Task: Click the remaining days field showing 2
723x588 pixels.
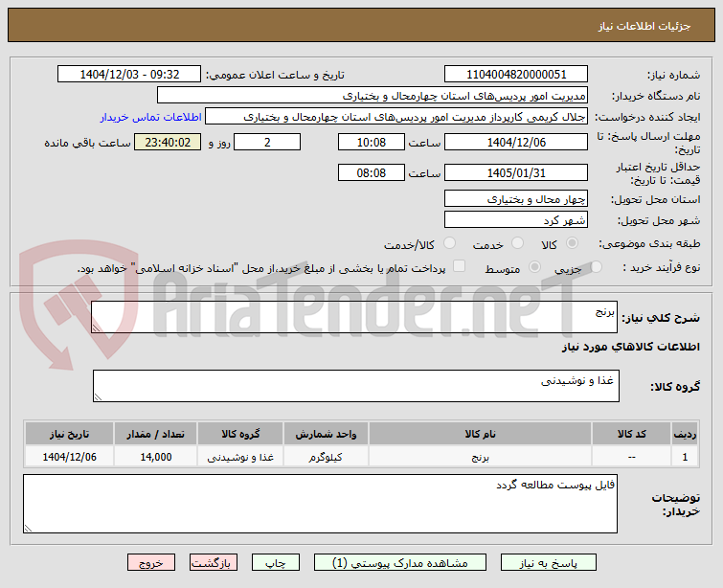Action: point(267,143)
